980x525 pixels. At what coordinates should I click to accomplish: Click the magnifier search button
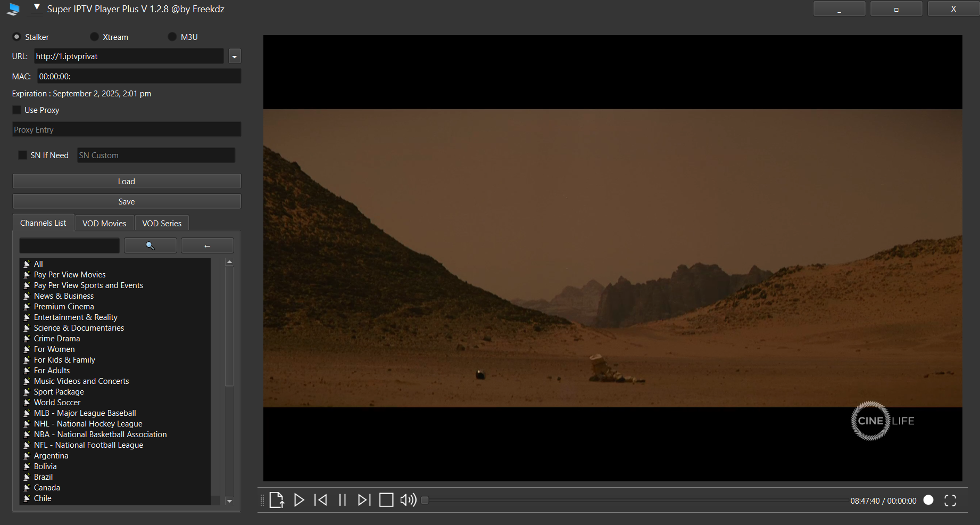[x=150, y=245]
